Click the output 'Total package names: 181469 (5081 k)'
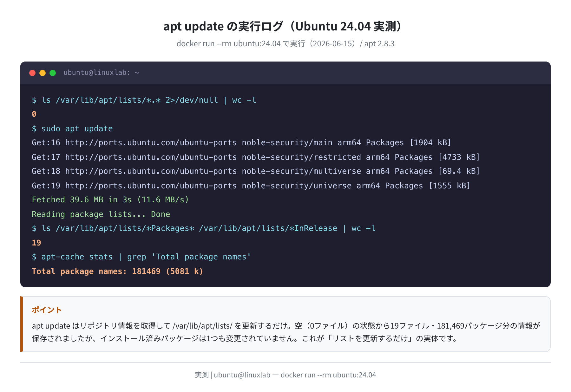This screenshot has width=571, height=392. [x=117, y=271]
